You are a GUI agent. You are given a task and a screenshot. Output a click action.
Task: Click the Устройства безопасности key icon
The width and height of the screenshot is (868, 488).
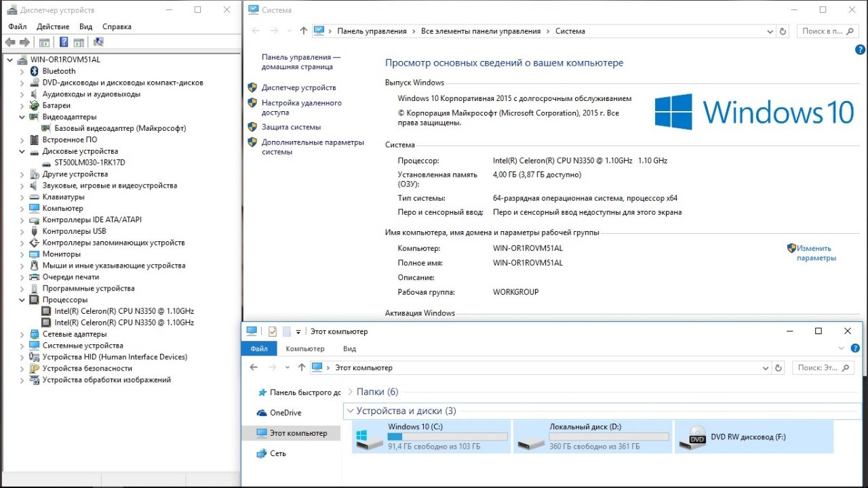coord(35,368)
